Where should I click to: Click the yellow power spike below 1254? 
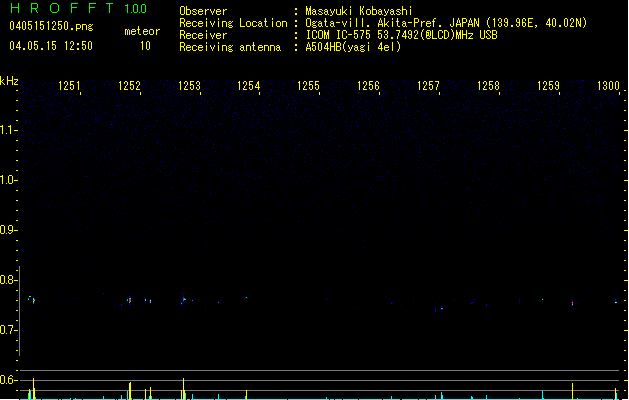pyautogui.click(x=246, y=395)
